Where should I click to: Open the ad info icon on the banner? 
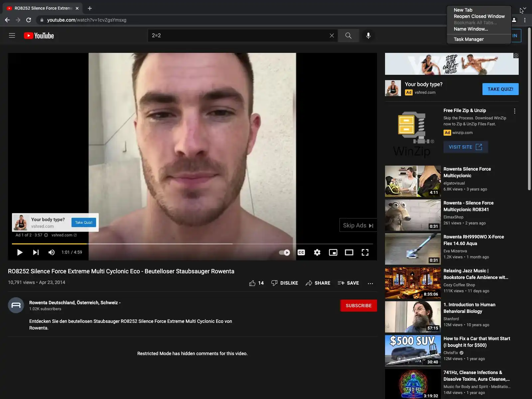[516, 56]
